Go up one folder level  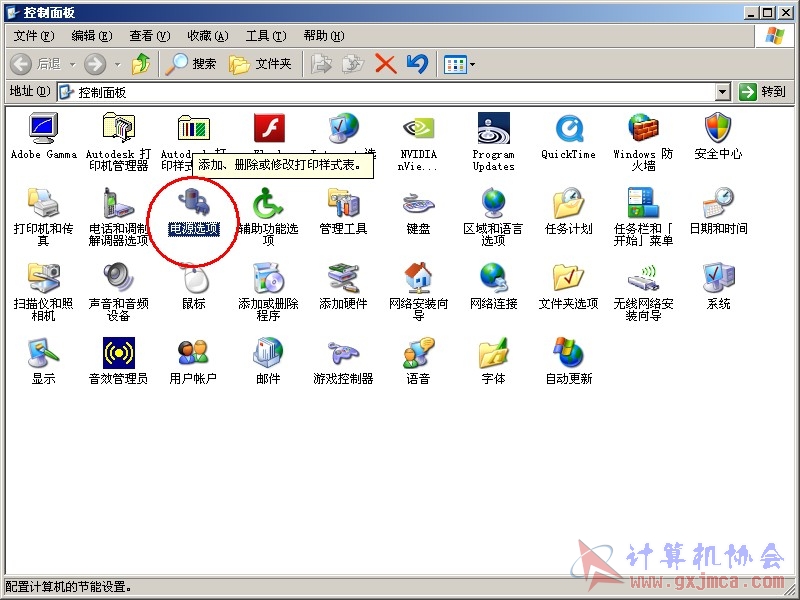(x=141, y=64)
